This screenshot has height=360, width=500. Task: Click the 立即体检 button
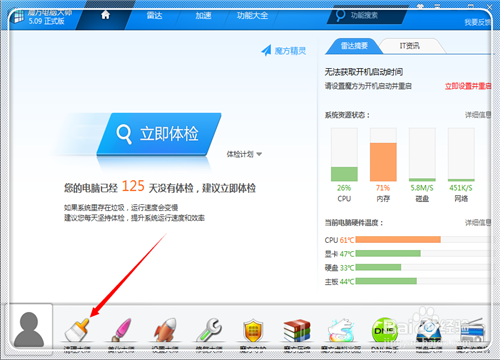(x=159, y=134)
